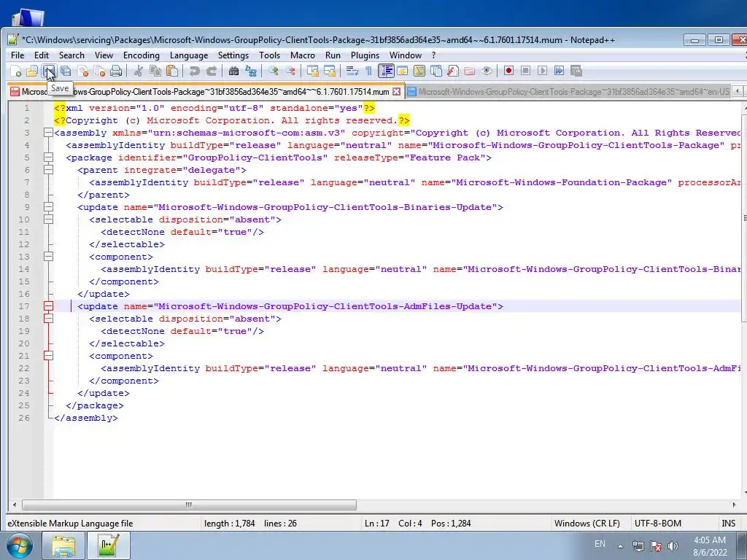Open Windows Explorer from the taskbar
This screenshot has height=560, width=747.
click(x=63, y=545)
